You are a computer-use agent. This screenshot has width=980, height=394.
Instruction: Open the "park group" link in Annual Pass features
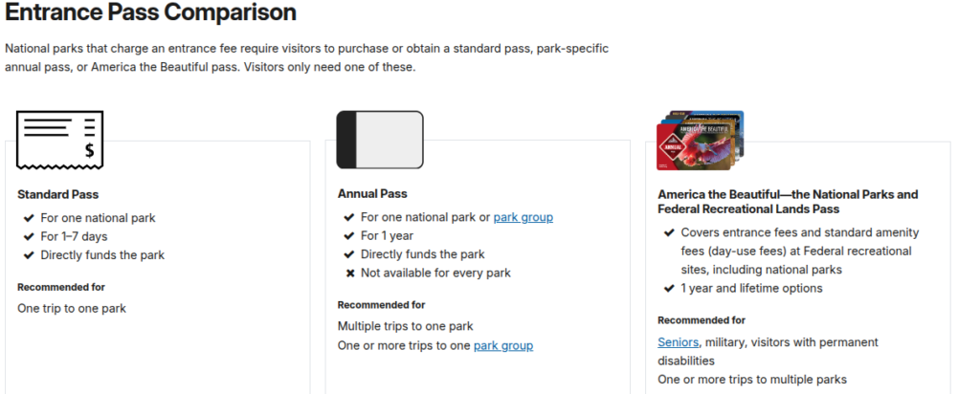[523, 217]
